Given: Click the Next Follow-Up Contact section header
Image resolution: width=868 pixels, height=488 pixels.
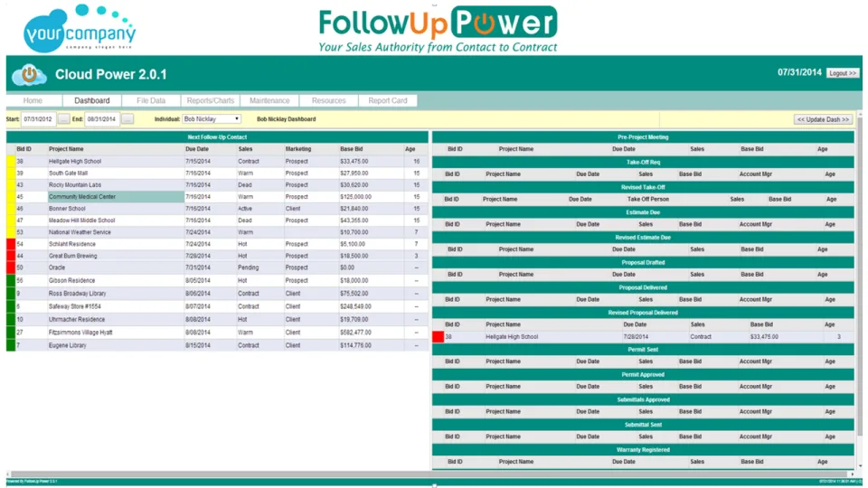Looking at the screenshot, I should (217, 137).
